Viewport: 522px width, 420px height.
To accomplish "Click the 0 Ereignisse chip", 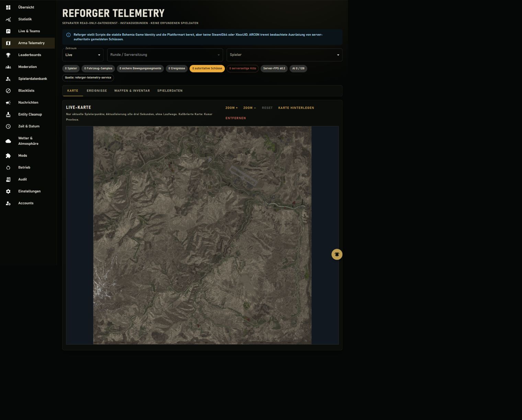I will pos(177,68).
